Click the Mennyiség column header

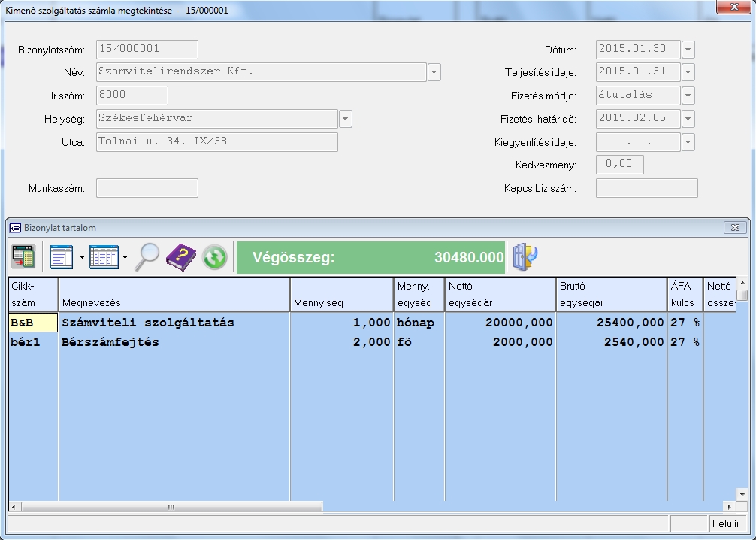[341, 294]
